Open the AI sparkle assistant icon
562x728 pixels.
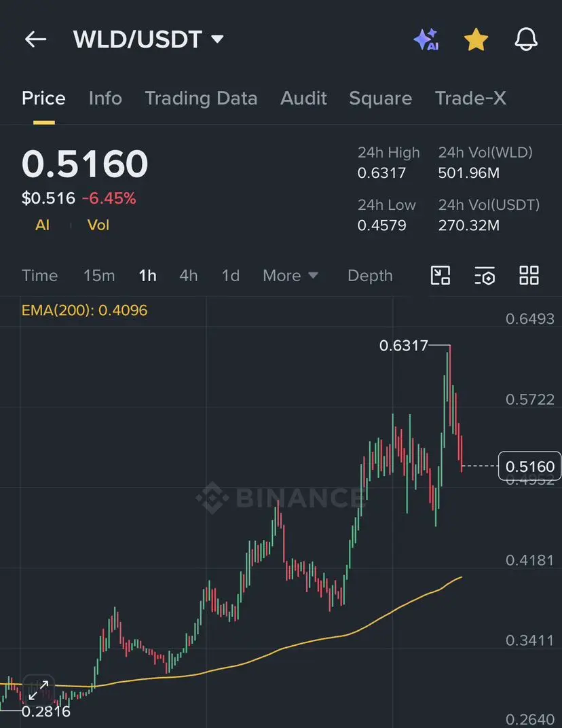click(x=426, y=39)
